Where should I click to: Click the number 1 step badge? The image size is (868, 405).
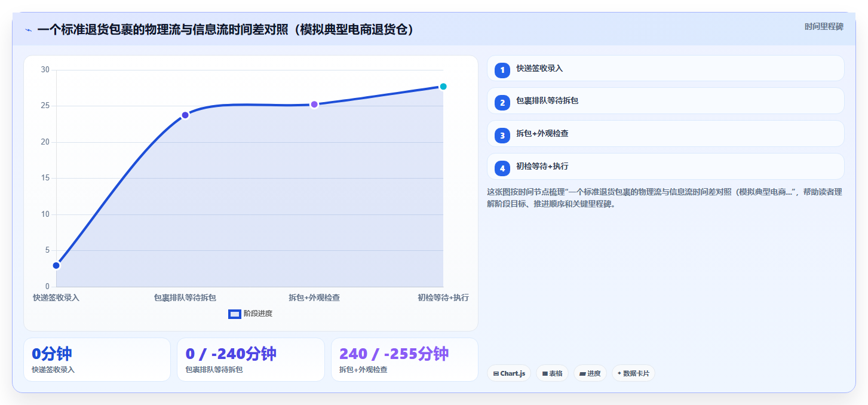tap(502, 70)
